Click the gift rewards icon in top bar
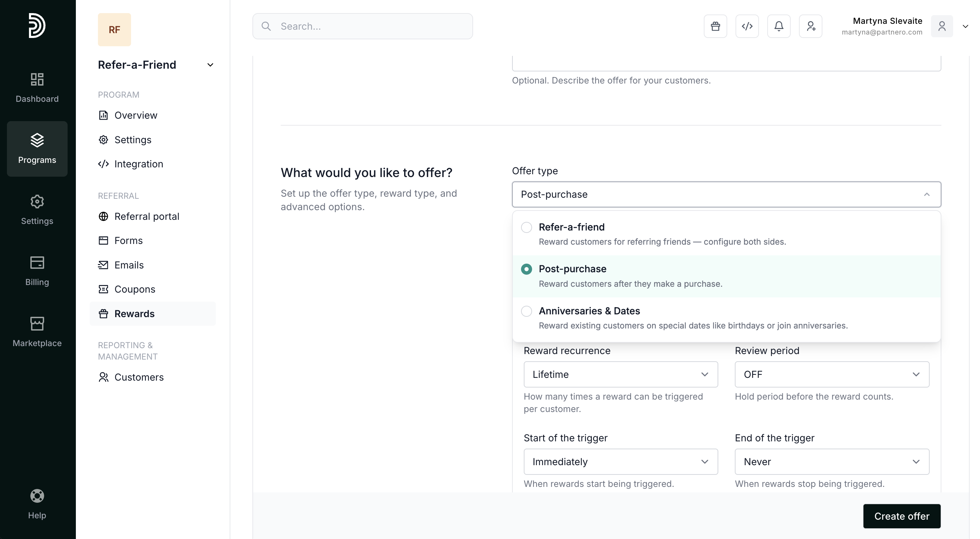 tap(715, 26)
